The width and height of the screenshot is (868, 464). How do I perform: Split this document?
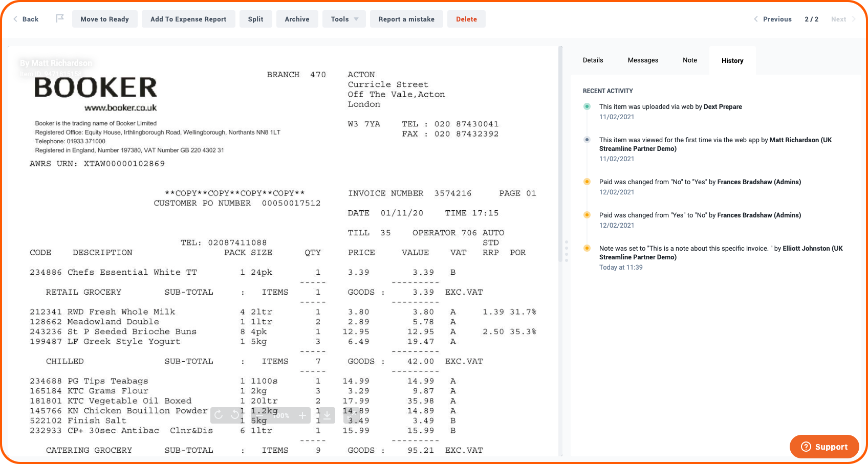click(255, 19)
